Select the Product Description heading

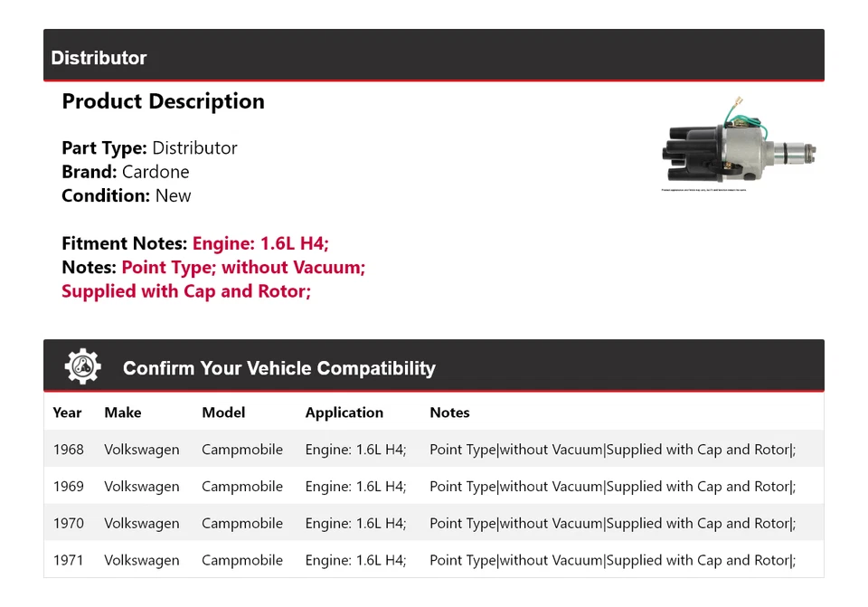pyautogui.click(x=163, y=101)
